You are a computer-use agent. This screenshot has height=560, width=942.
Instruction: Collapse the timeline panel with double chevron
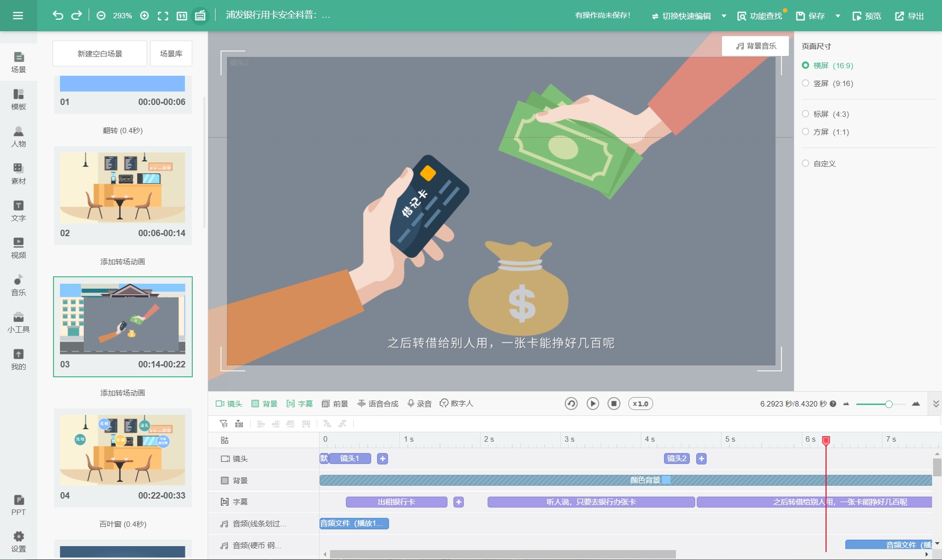click(x=936, y=404)
